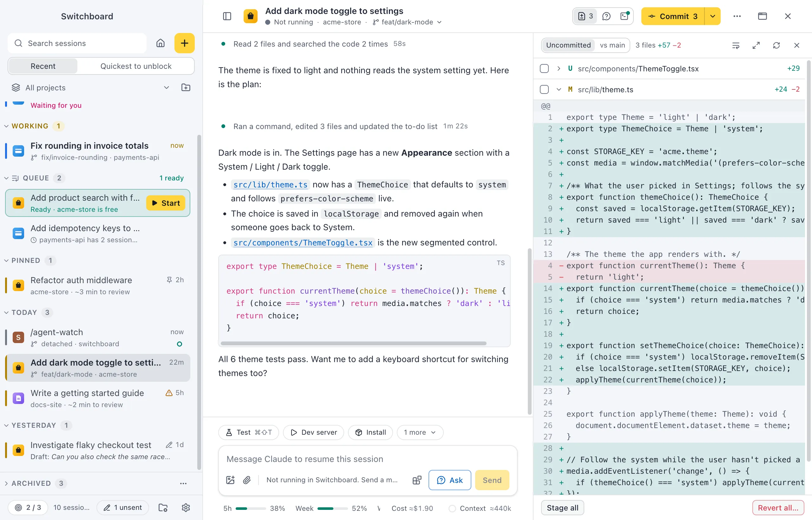
Task: Focus the Message Claude input field
Action: tap(368, 459)
